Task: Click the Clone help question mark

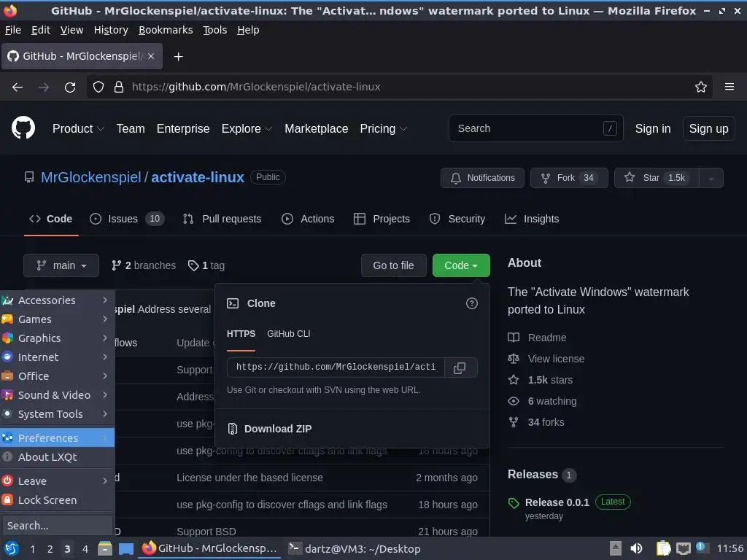Action: [x=472, y=303]
